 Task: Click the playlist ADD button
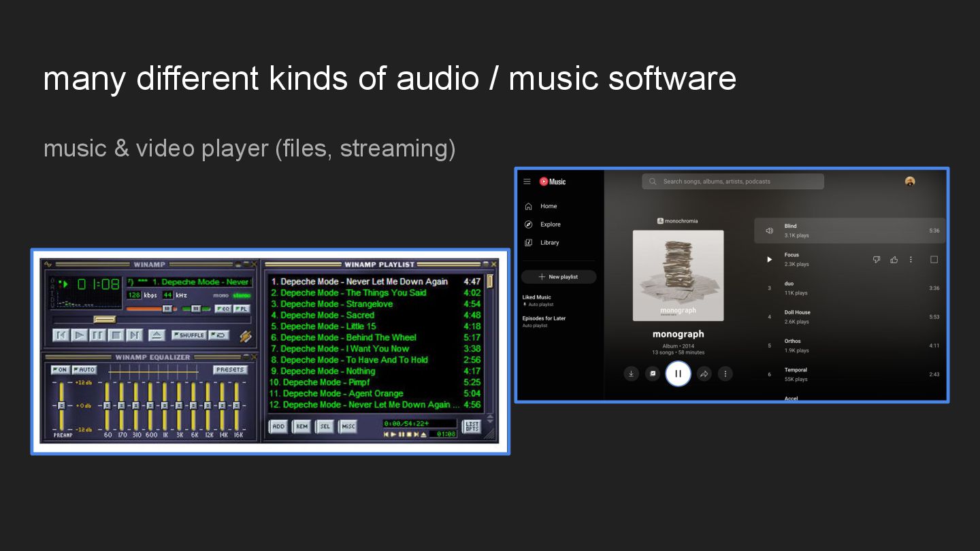click(278, 427)
